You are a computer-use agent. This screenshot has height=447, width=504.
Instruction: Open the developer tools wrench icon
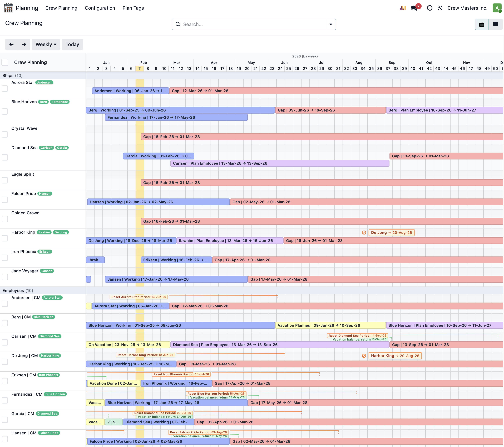pos(440,8)
